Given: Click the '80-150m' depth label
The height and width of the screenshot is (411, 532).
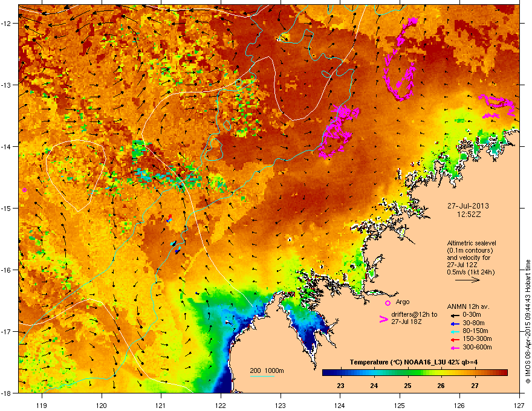Looking at the screenshot, I should (x=475, y=331).
